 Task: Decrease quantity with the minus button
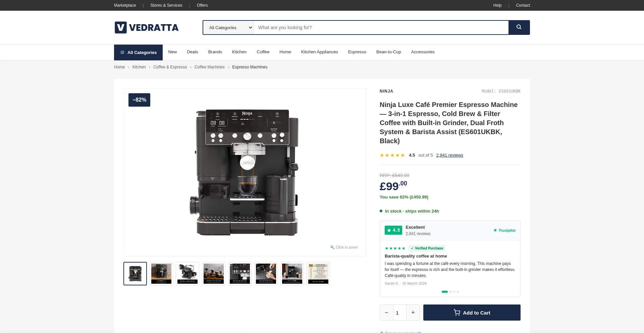click(x=386, y=313)
